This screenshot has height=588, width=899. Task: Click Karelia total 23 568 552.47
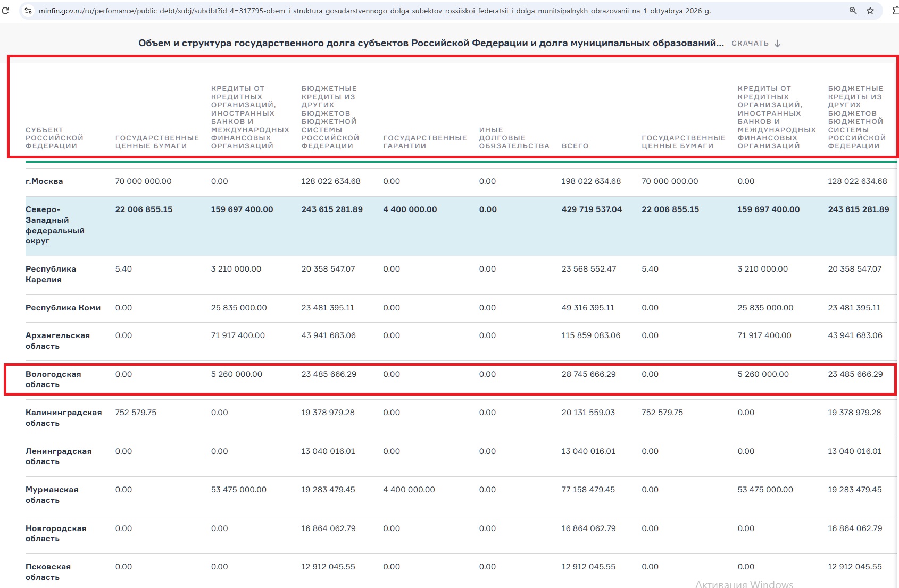pyautogui.click(x=589, y=269)
